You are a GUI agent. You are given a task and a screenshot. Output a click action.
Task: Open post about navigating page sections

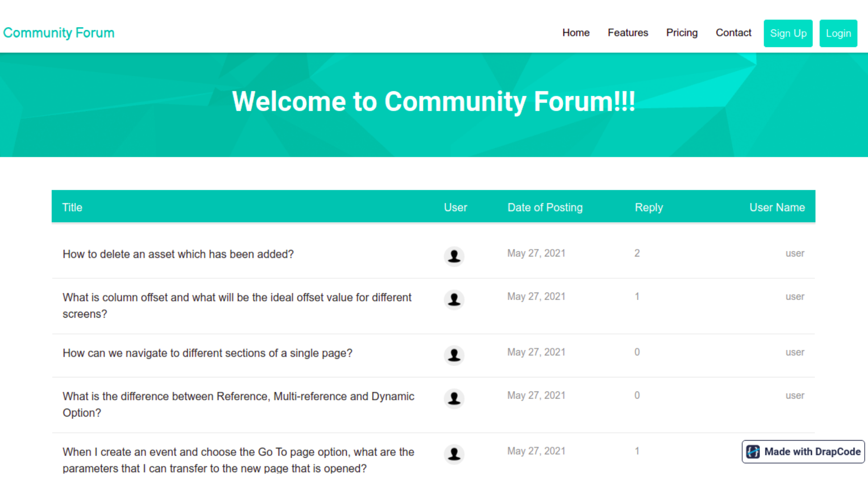click(207, 353)
